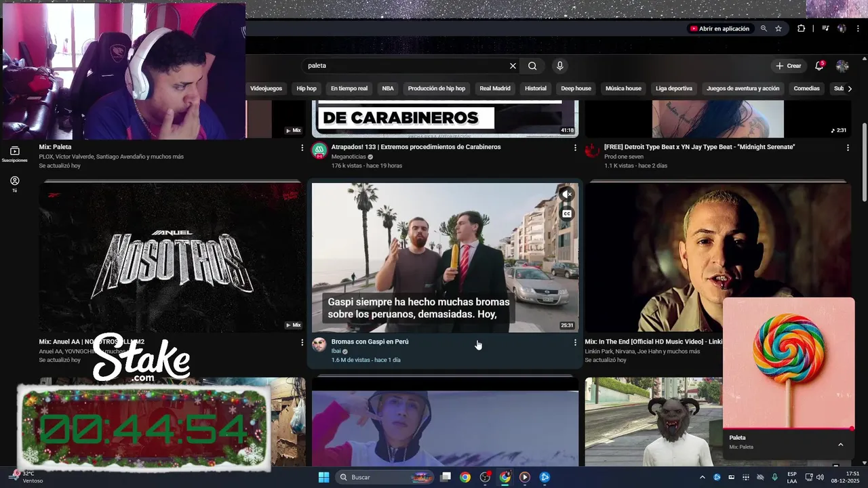Open more options for Mix: Paleta
Image resolution: width=868 pixels, height=488 pixels.
[x=302, y=147]
